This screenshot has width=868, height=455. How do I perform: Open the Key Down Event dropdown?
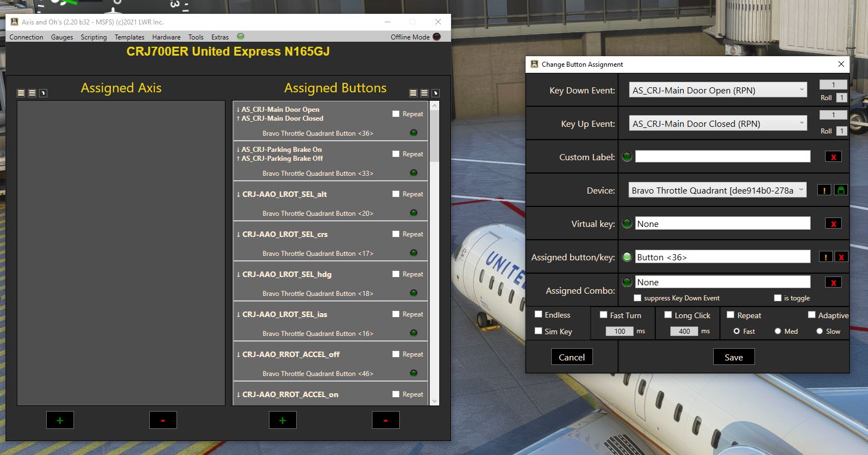718,90
